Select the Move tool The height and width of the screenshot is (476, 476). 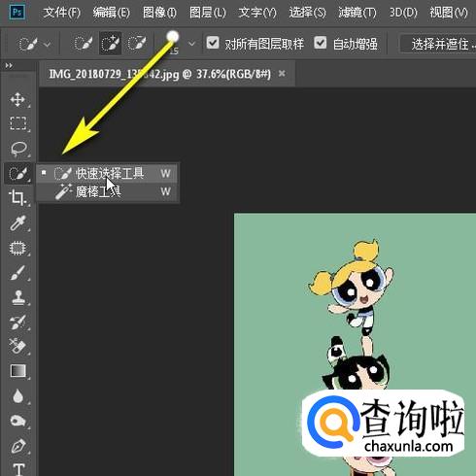(x=17, y=99)
